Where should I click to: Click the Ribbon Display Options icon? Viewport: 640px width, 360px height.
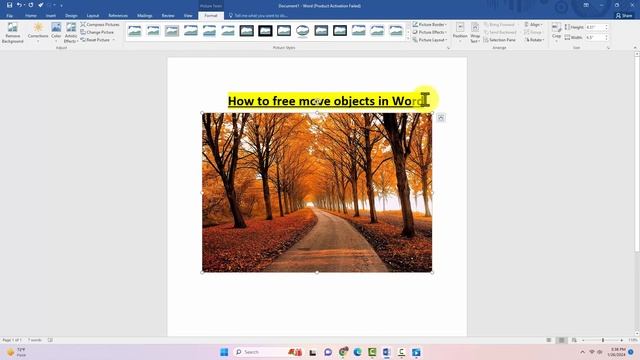(586, 5)
